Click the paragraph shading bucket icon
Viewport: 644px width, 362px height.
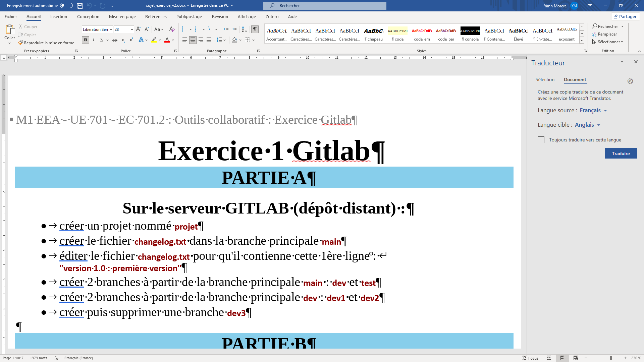(235, 40)
